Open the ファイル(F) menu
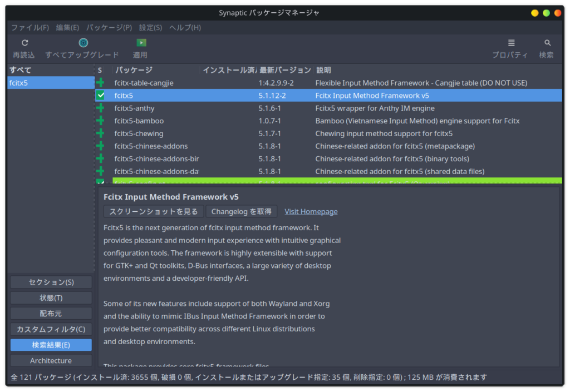This screenshot has height=392, width=570. point(30,27)
